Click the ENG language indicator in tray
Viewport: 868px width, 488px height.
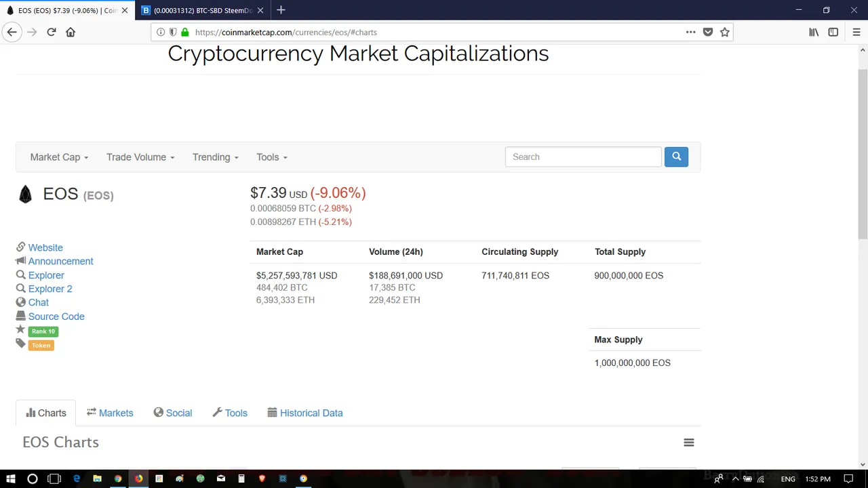coord(788,479)
